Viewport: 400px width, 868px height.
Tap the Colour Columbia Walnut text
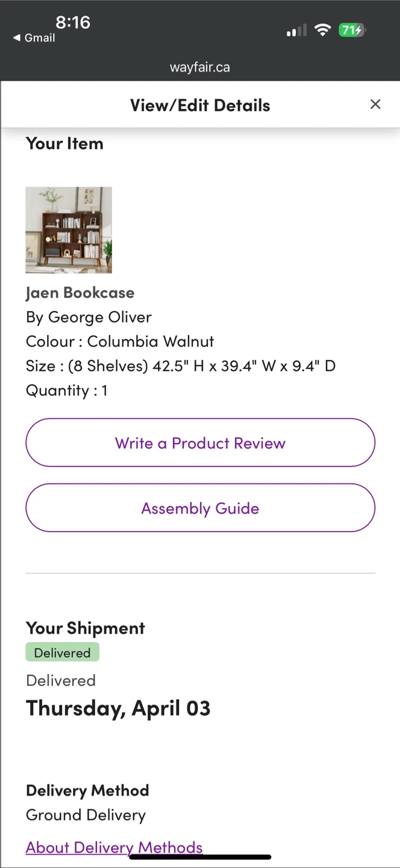120,341
